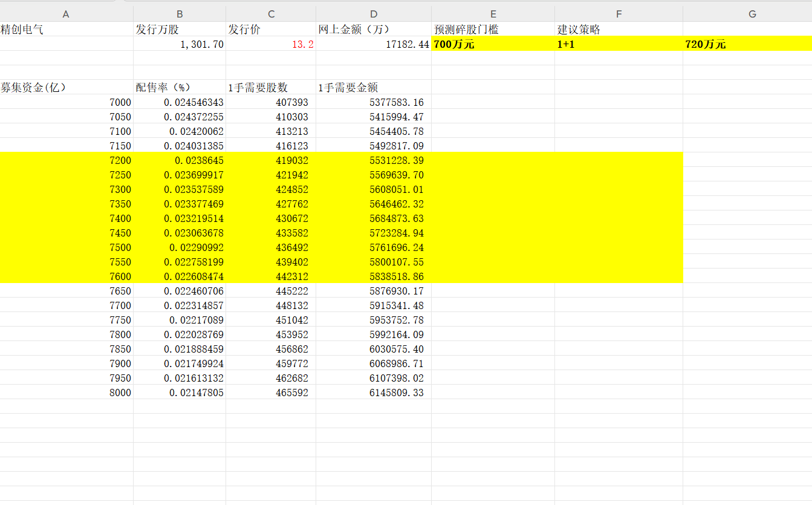Select the highlighted cell 0.023219514
This screenshot has width=812, height=505.
pos(180,218)
